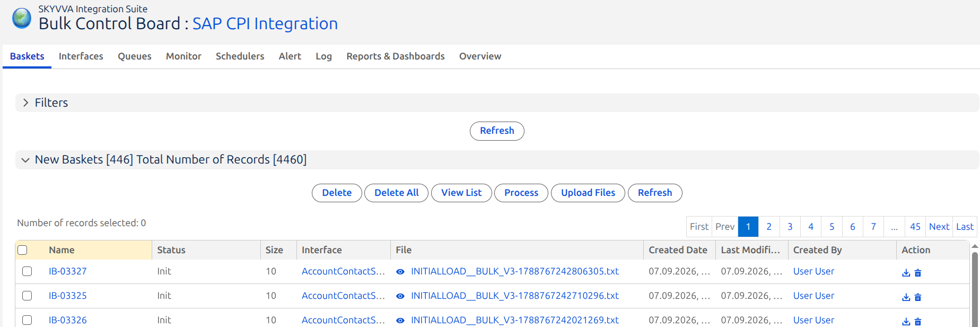Open file INITIALLOAD__BULK_V3-1788767242710296.txt
Image resolution: width=980 pixels, height=327 pixels.
coord(515,296)
